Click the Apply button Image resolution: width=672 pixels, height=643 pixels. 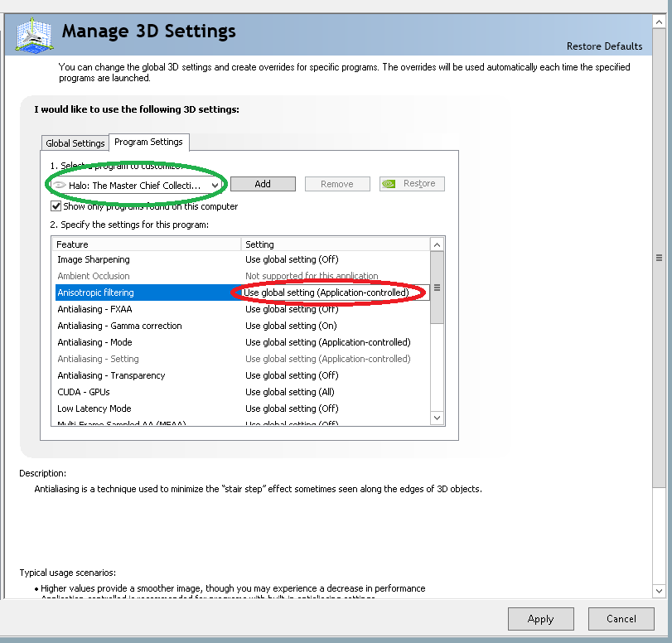pos(540,619)
